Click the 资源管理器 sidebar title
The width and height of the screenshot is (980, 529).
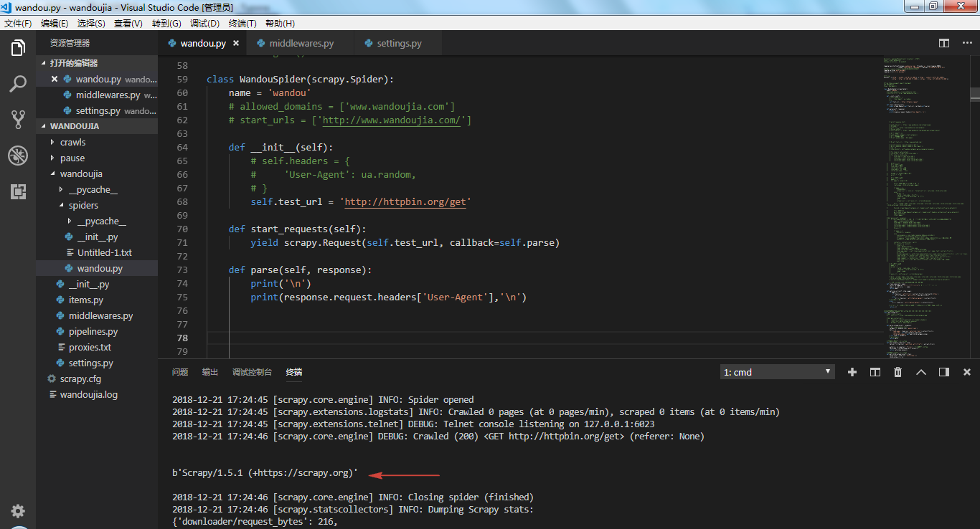[x=70, y=43]
